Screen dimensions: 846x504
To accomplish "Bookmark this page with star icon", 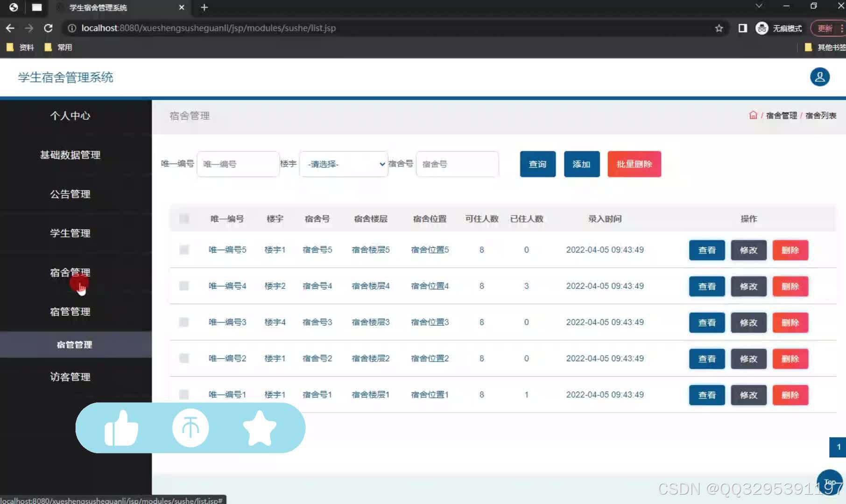I will click(x=719, y=28).
